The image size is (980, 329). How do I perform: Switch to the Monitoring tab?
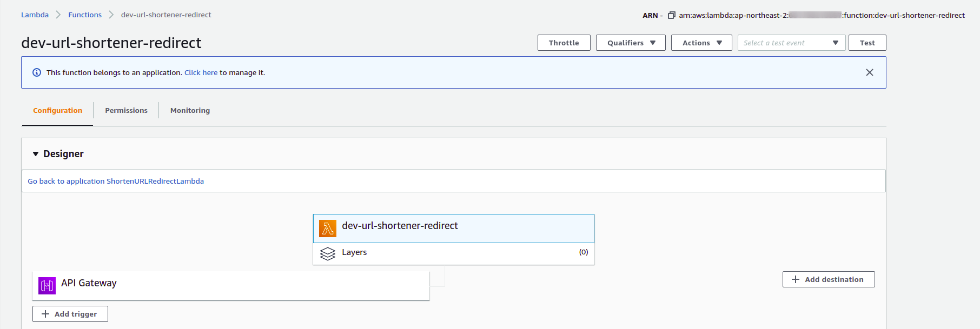coord(190,110)
